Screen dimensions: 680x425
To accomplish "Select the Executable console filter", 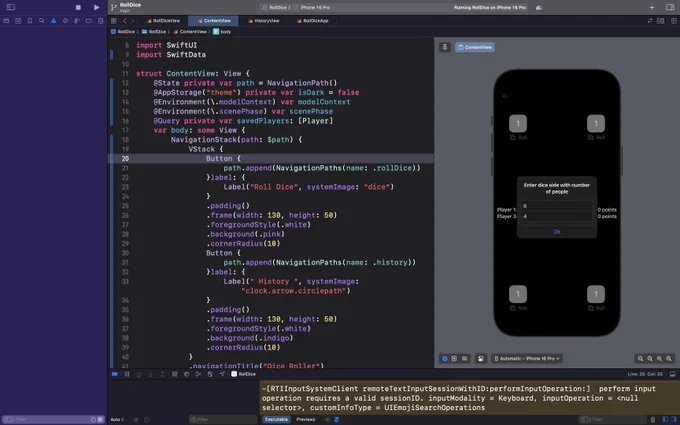I will point(276,419).
